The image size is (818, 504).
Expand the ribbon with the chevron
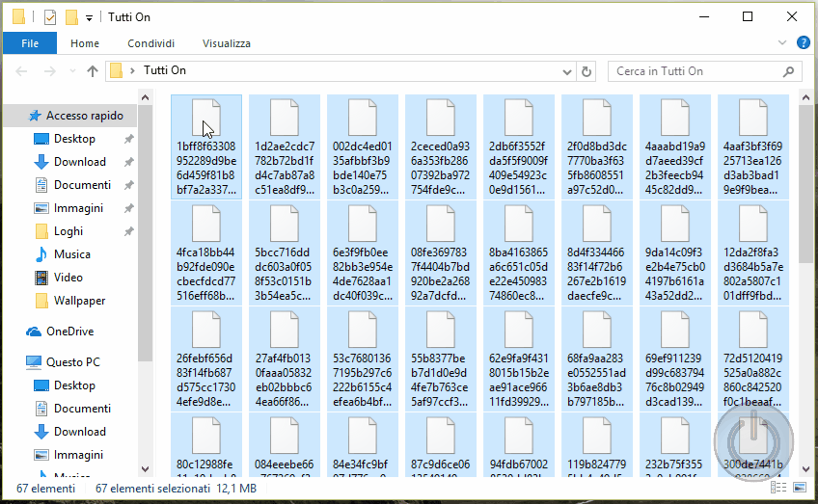[783, 43]
